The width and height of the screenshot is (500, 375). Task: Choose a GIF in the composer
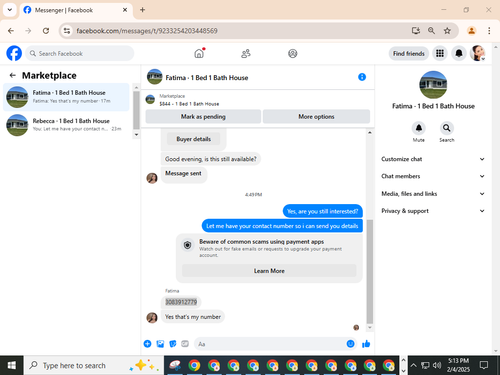185,344
